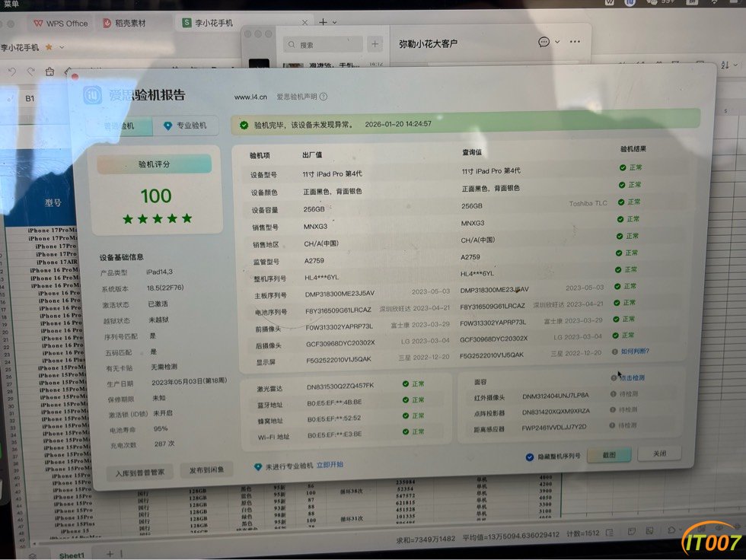Click the Wi-Fi icon in macOS menu bar
The image size is (746, 560).
(x=714, y=2)
